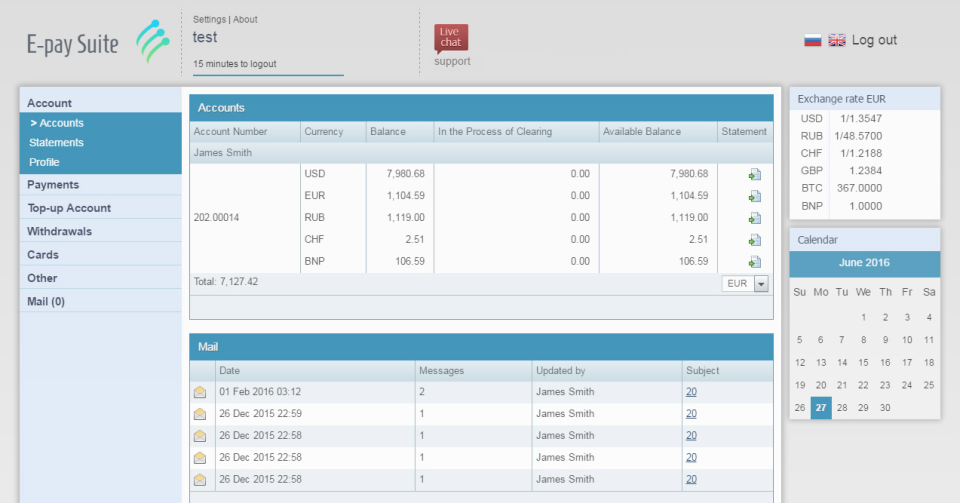
Task: Click the Updated by column header
Action: 561,371
